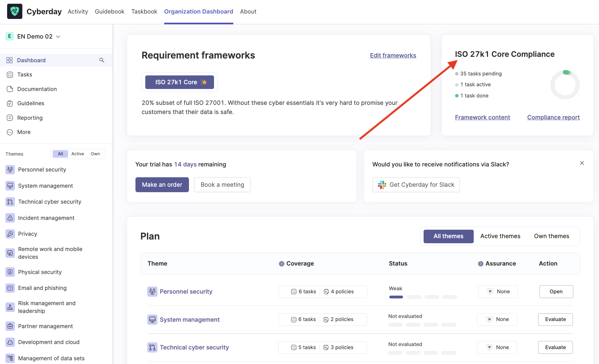Click Assurance column info icon
The image size is (599, 364).
(480, 264)
